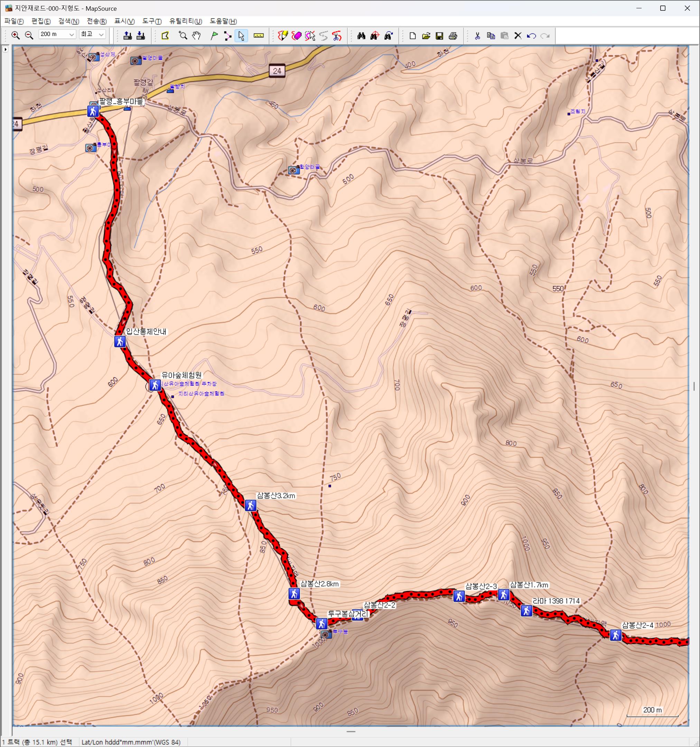Click the find places binoculars icon
Image resolution: width=700 pixels, height=747 pixels.
(361, 36)
